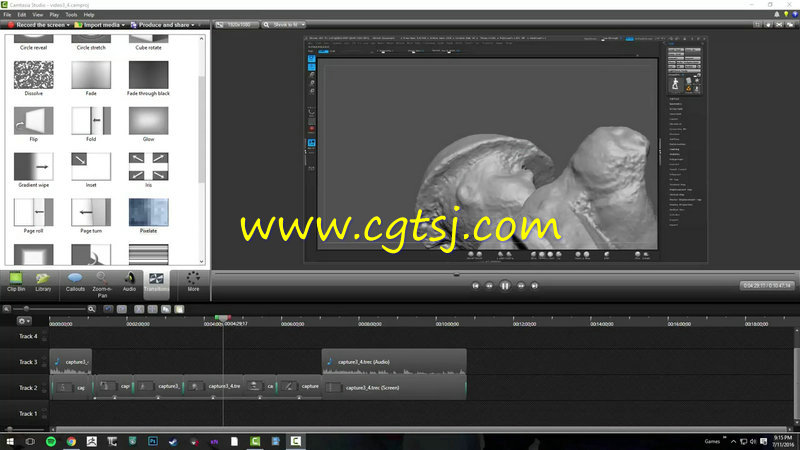Open the Help menu
This screenshot has height=450, width=800.
click(x=89, y=15)
